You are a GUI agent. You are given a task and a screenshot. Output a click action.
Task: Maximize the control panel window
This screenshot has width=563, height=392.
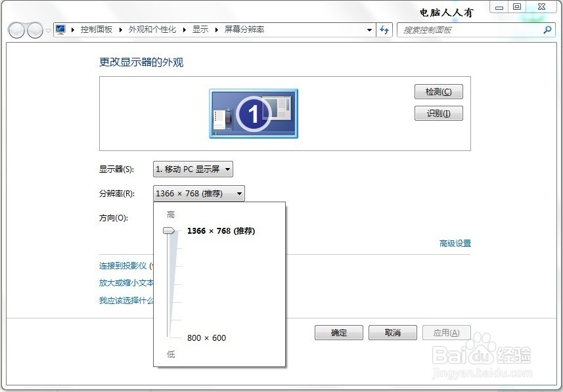[x=517, y=7]
